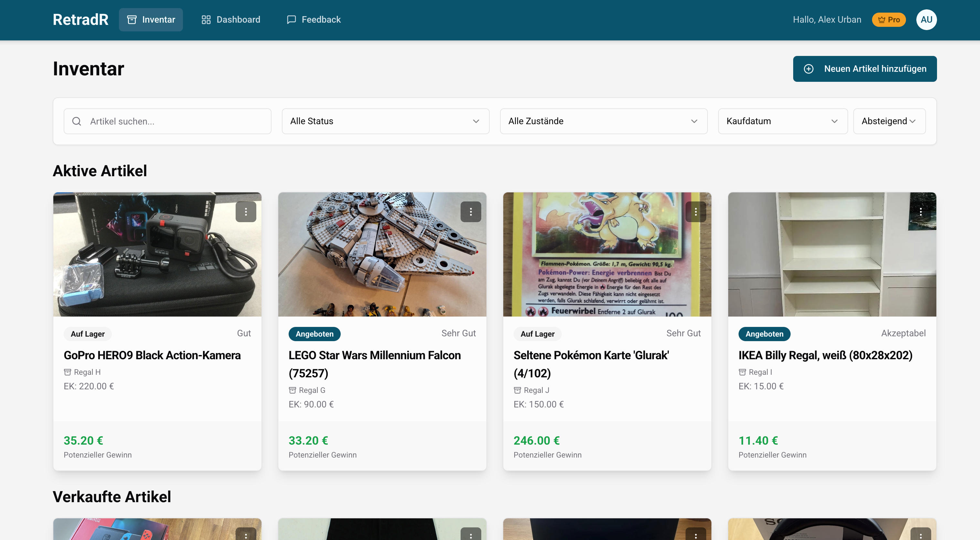Click the magnifier search icon
The width and height of the screenshot is (980, 540).
click(x=77, y=121)
